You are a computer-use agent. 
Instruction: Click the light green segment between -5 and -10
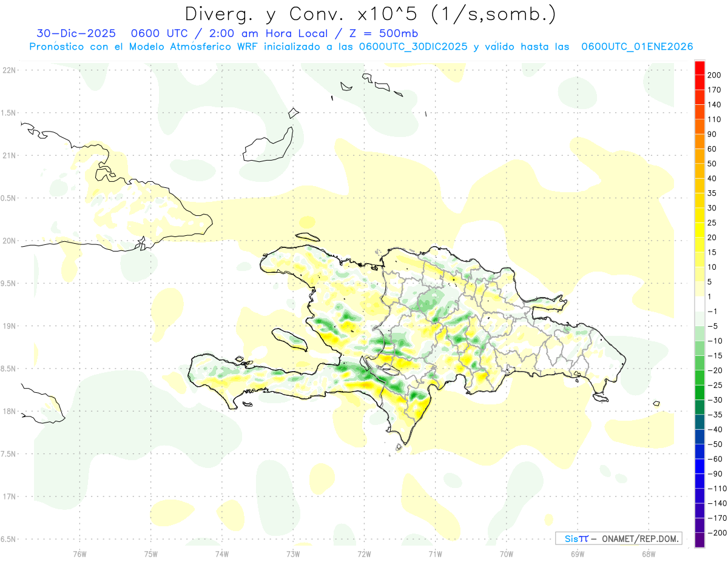point(699,333)
